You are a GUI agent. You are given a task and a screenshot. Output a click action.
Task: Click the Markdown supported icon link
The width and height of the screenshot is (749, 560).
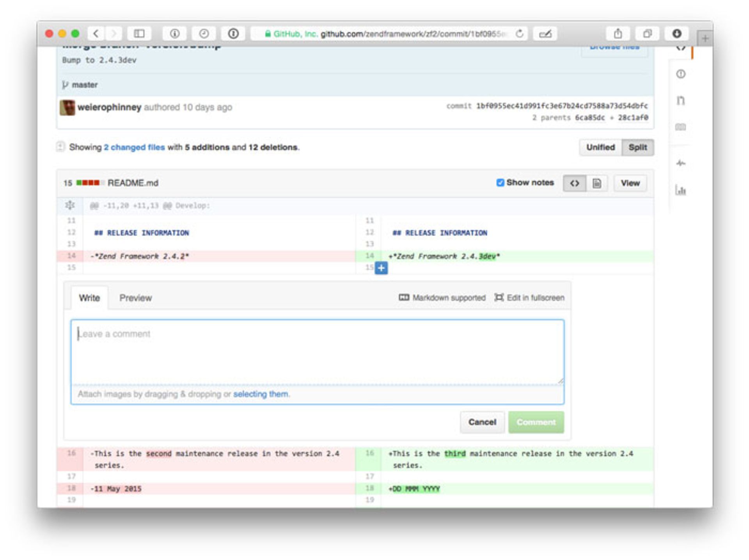(x=442, y=297)
